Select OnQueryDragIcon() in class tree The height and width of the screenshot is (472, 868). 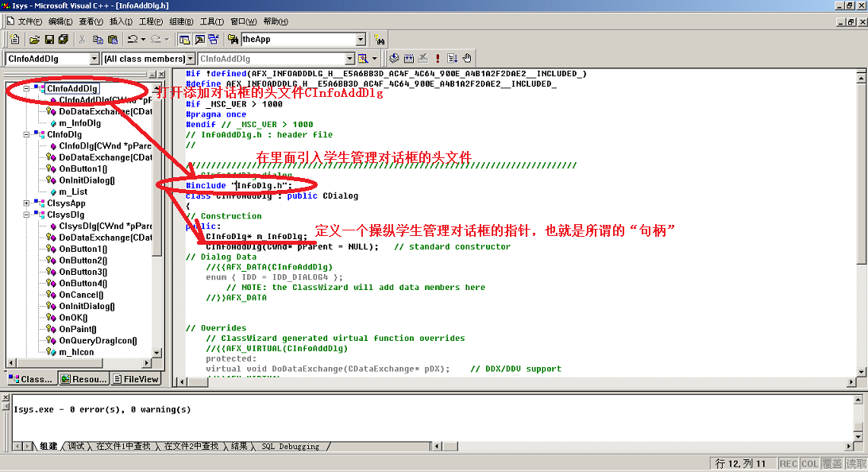coord(98,341)
